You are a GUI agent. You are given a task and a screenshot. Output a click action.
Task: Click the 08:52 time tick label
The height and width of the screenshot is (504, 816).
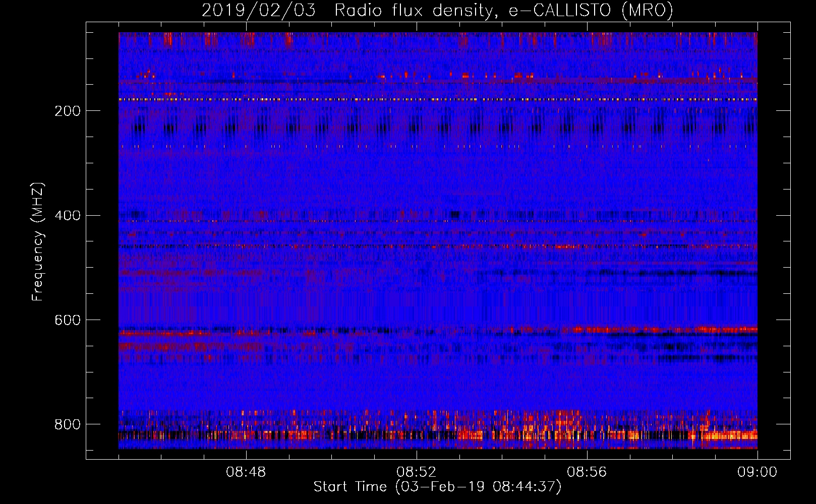click(416, 472)
